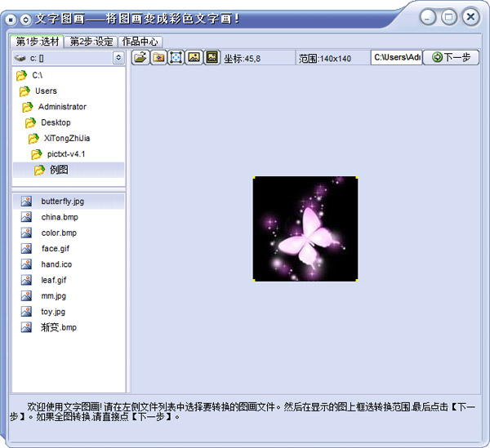
Task: Switch to the 第2步:设定 tab
Action: click(x=91, y=42)
